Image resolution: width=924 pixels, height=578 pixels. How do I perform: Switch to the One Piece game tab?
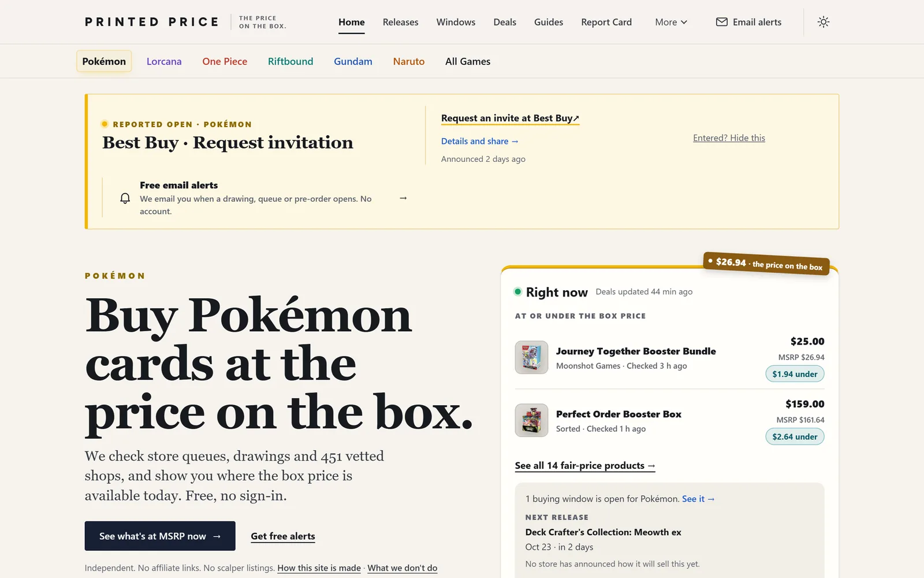pos(225,61)
